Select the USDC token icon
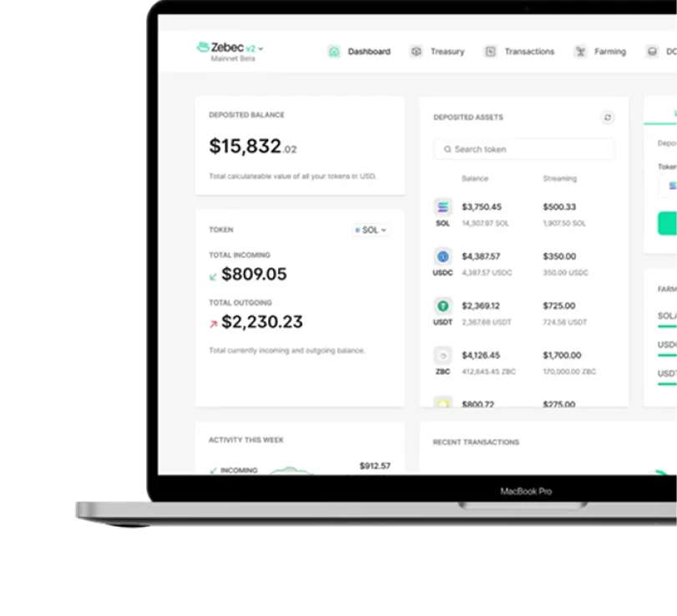 tap(442, 257)
